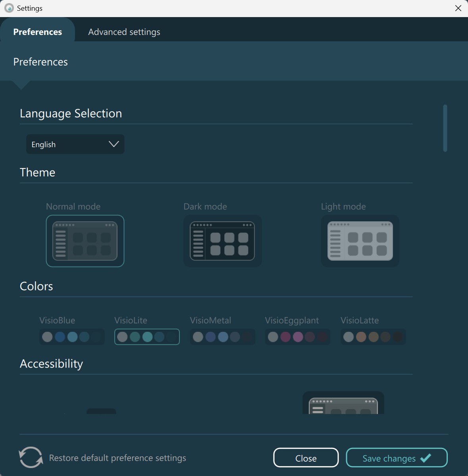Click the Settings app icon in title bar
468x476 pixels.
point(9,8)
